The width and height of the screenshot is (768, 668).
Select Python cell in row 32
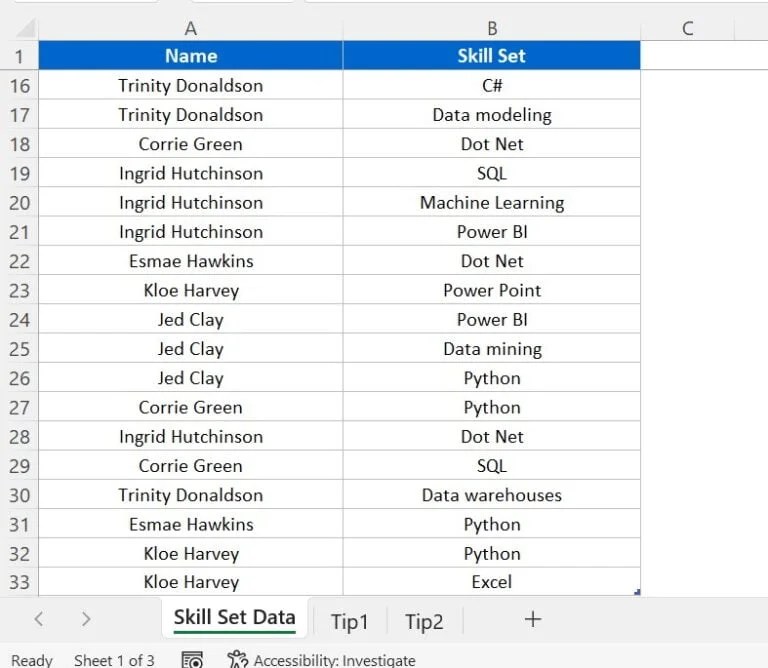(x=492, y=553)
